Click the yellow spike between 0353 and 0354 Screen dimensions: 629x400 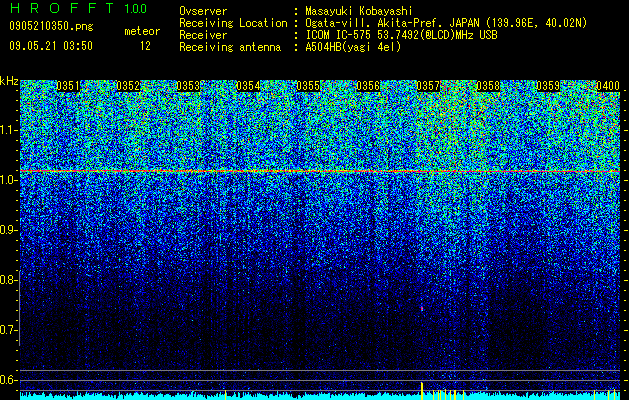click(225, 394)
